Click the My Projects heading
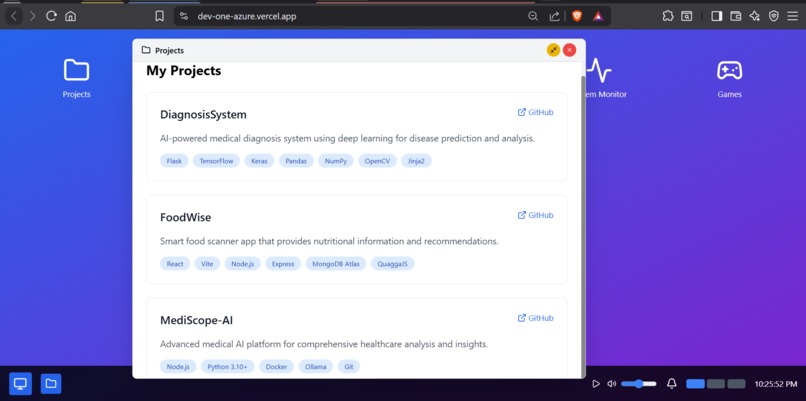Screen dimensions: 806x401 (x=184, y=70)
